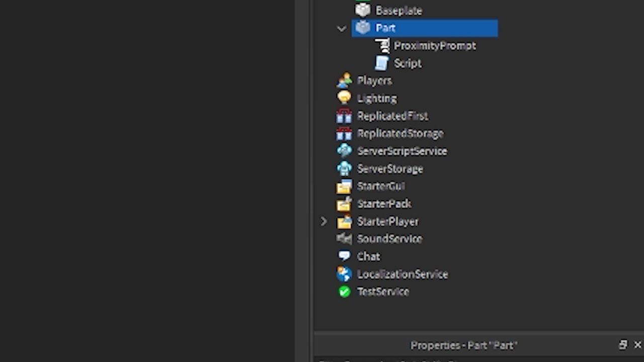Click the LocalizationService globe icon
Viewport: 644px width, 362px height.
(345, 274)
